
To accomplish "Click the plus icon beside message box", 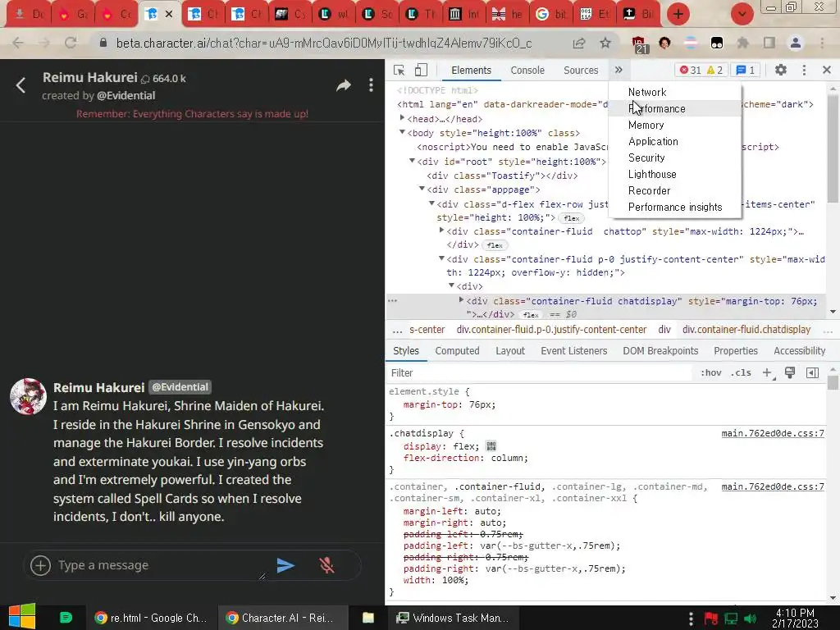I will click(41, 565).
